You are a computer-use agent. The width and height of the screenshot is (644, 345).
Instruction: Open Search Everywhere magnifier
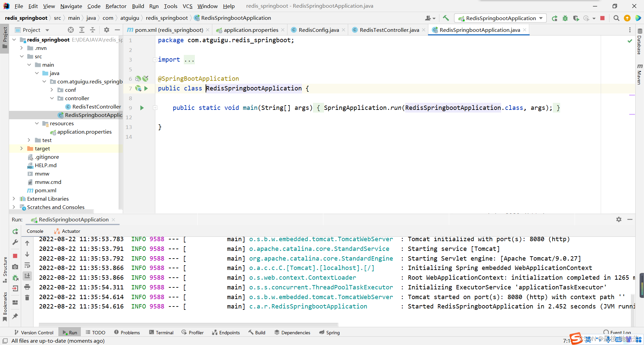[x=616, y=18]
